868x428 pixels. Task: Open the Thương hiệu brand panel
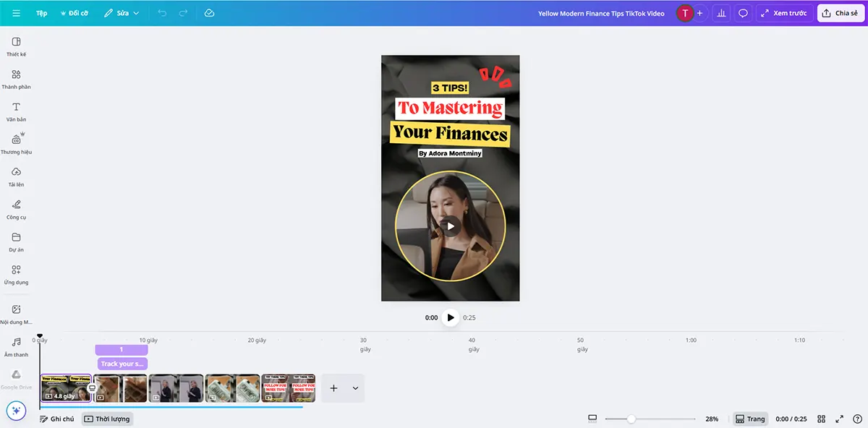16,144
